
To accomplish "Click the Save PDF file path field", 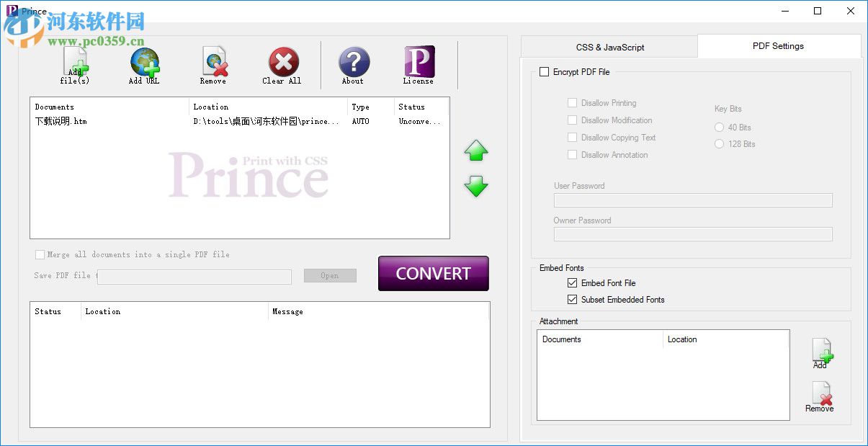I will coord(194,277).
